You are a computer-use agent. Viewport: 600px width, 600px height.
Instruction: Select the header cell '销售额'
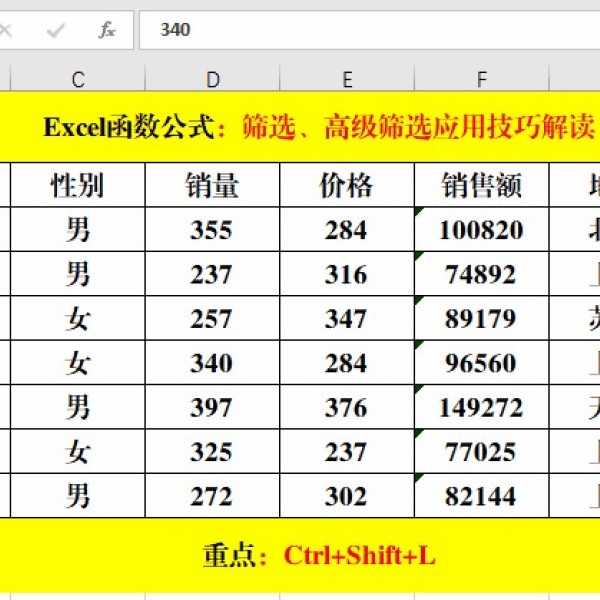tap(482, 185)
